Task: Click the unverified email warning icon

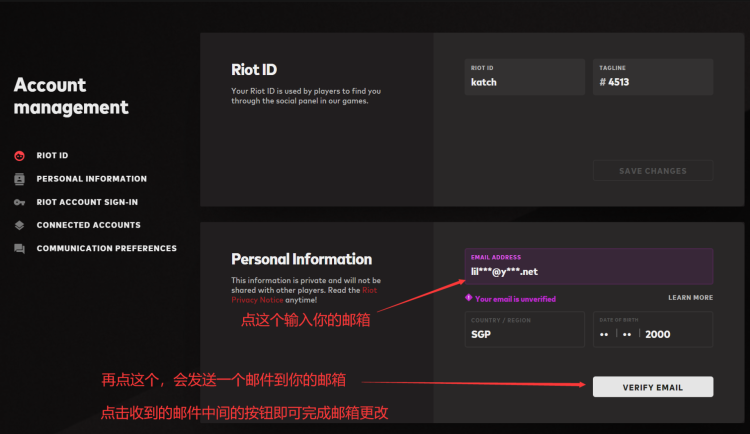Action: click(469, 298)
